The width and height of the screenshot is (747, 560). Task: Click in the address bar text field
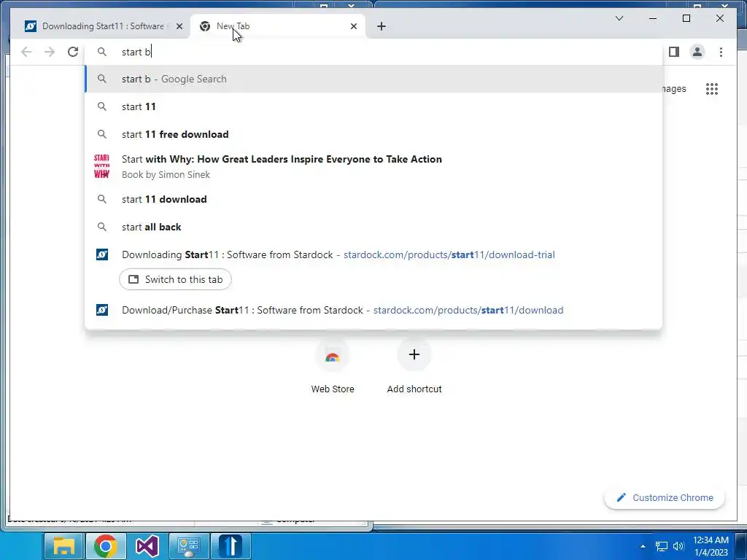[373, 52]
